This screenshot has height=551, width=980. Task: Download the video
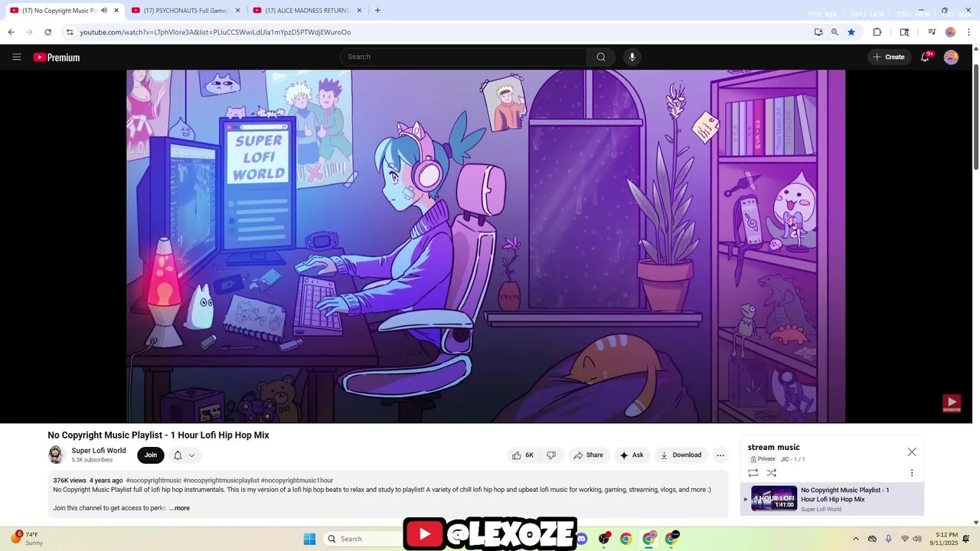tap(681, 455)
